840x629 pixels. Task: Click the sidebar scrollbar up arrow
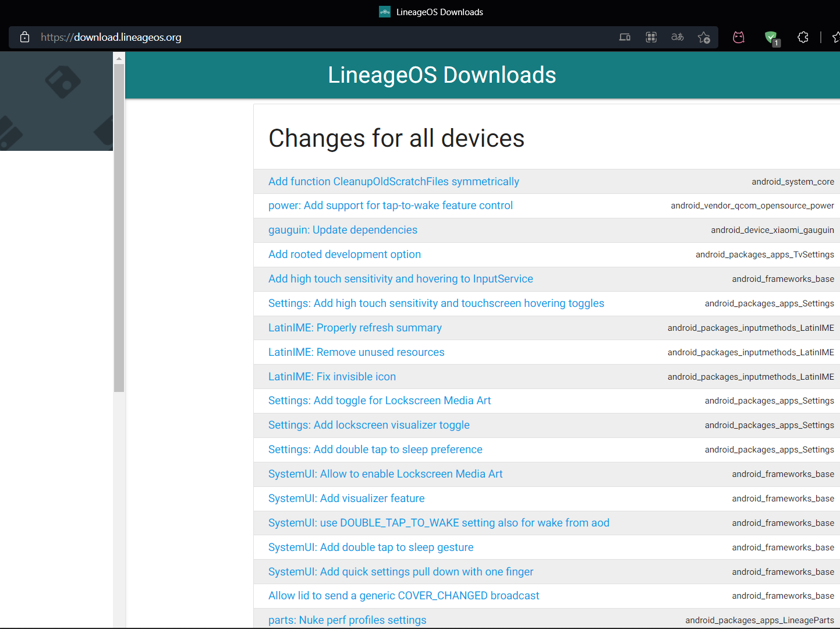(x=119, y=58)
